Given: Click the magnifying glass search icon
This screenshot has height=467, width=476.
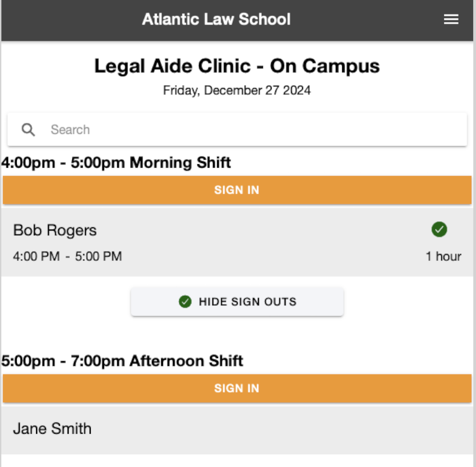Looking at the screenshot, I should click(29, 129).
